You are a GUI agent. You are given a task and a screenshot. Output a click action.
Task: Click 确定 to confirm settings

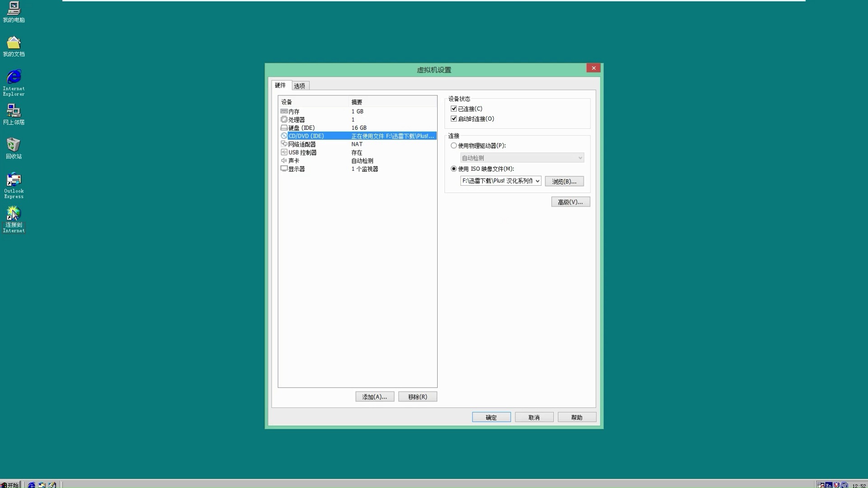coord(491,417)
